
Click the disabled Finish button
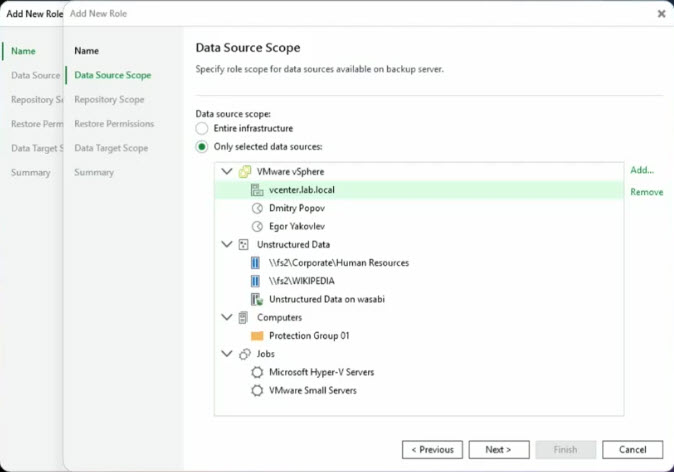[x=566, y=450]
